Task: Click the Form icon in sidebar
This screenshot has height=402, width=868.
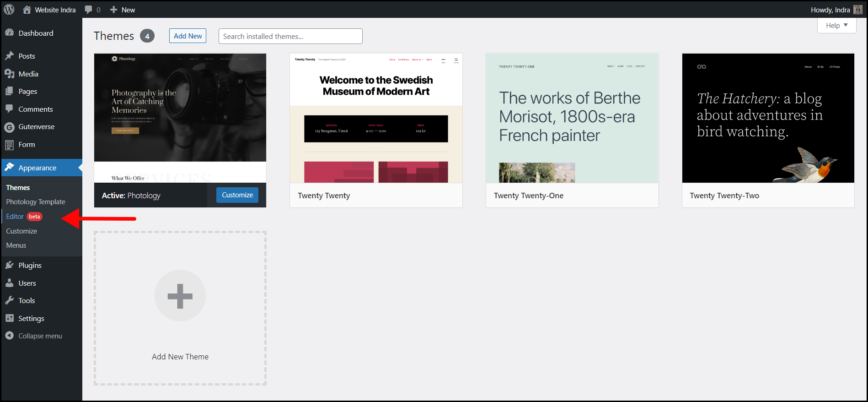Action: (x=9, y=145)
